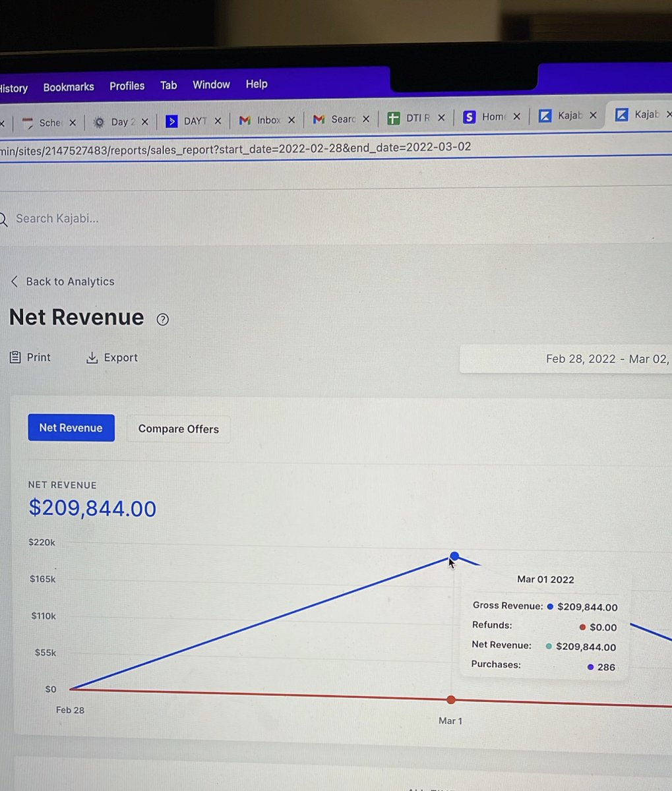Go back via the Back to Analytics link
672x791 pixels.
click(63, 281)
